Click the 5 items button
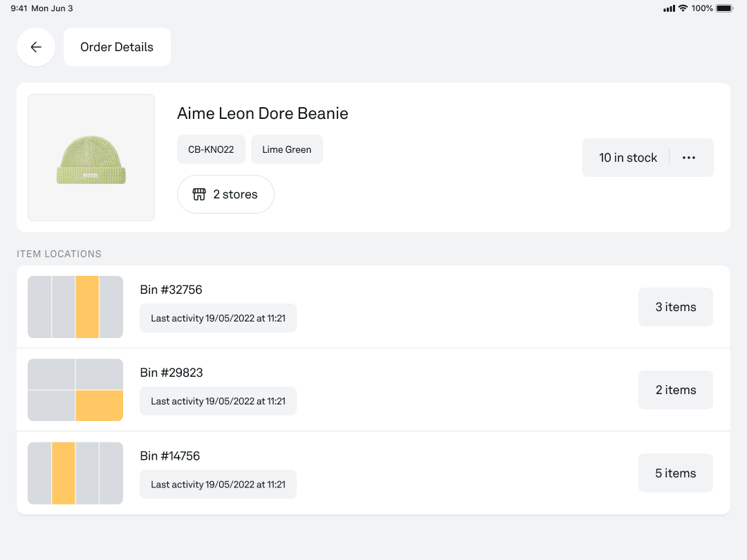Image resolution: width=747 pixels, height=560 pixels. [676, 473]
